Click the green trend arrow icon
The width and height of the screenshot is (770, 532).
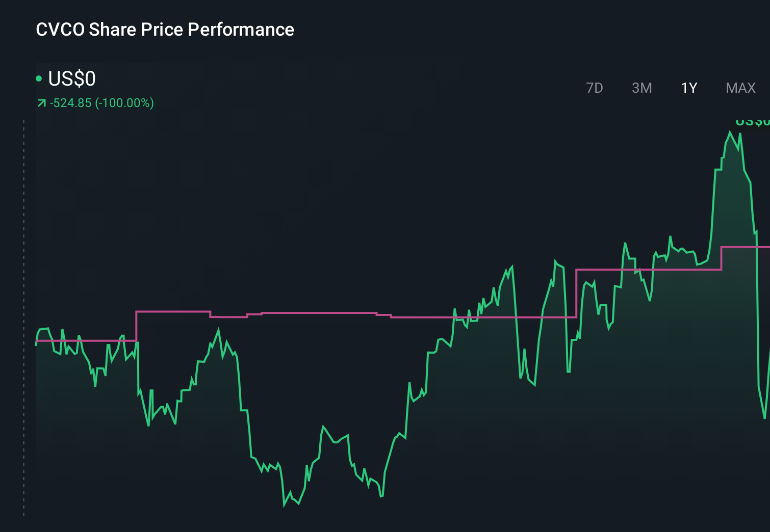pyautogui.click(x=41, y=102)
